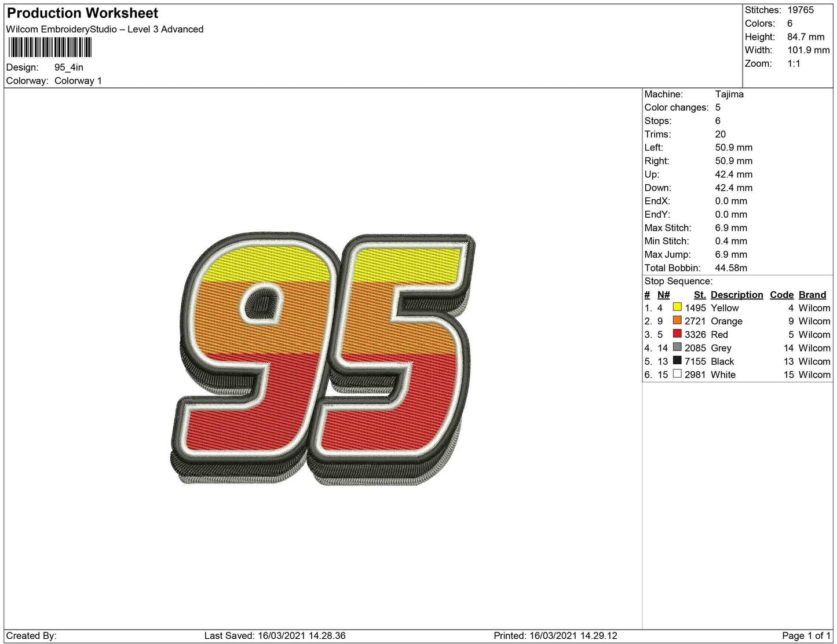The image size is (837, 644).
Task: Click the total bobbin value '44.58m'
Action: click(x=731, y=268)
